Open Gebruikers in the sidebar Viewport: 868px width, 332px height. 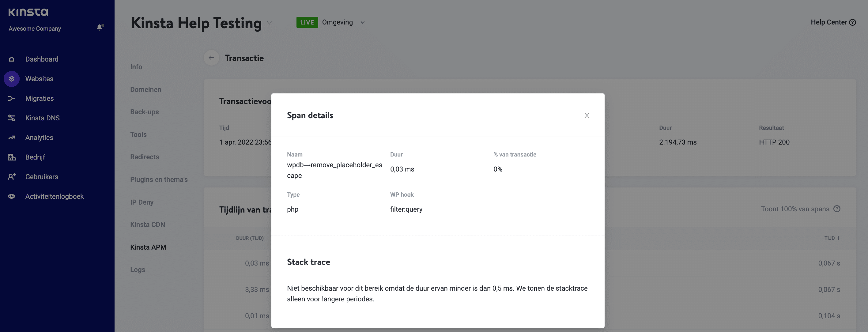[x=41, y=176]
